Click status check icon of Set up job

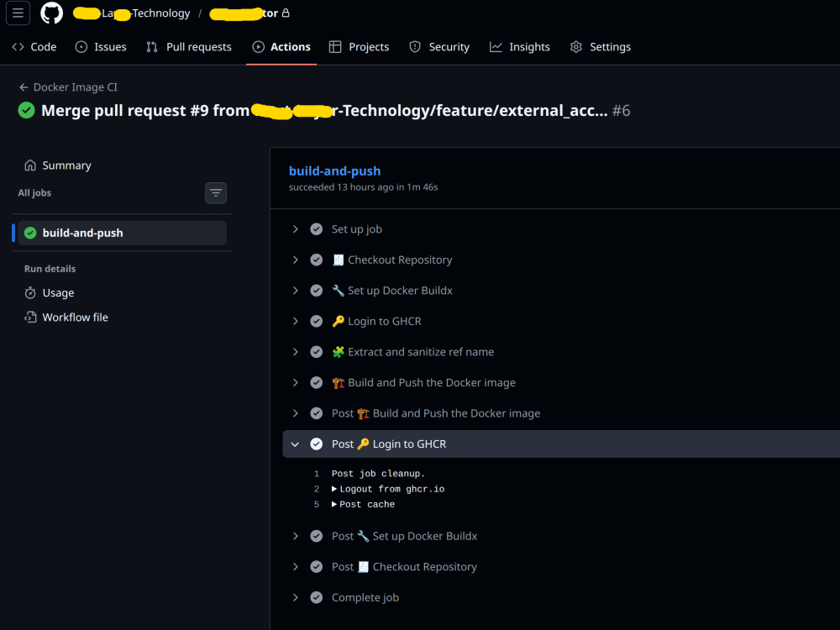pyautogui.click(x=317, y=229)
